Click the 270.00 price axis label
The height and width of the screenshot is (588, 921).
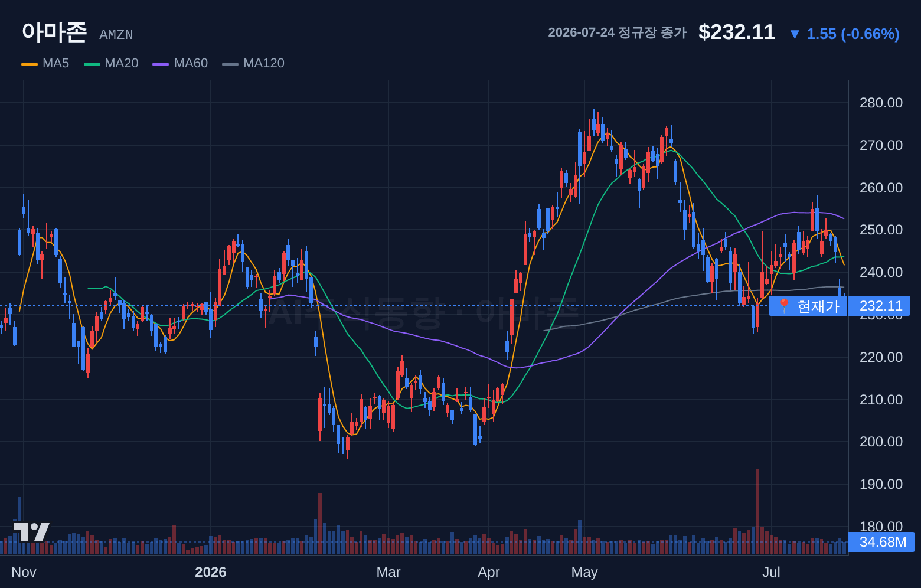pyautogui.click(x=881, y=145)
